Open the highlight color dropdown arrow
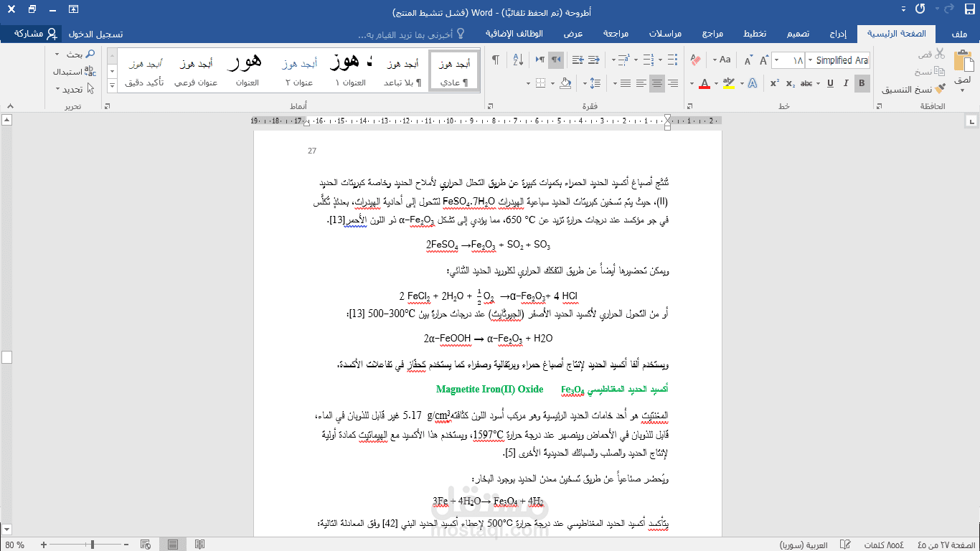The image size is (980, 551). pos(716,83)
